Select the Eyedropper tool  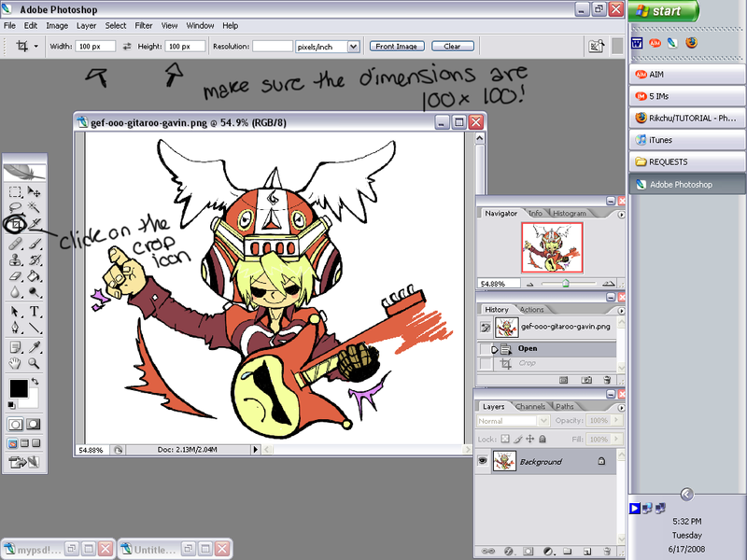[34, 347]
